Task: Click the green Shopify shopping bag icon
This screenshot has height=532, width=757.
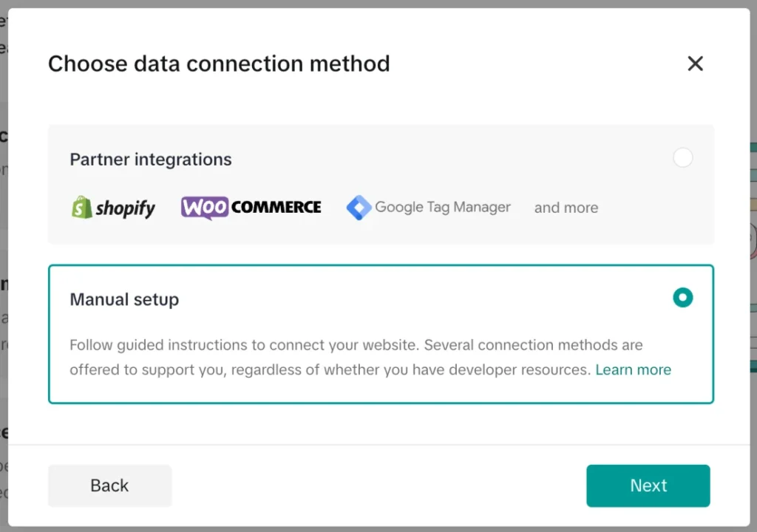Action: pos(81,208)
